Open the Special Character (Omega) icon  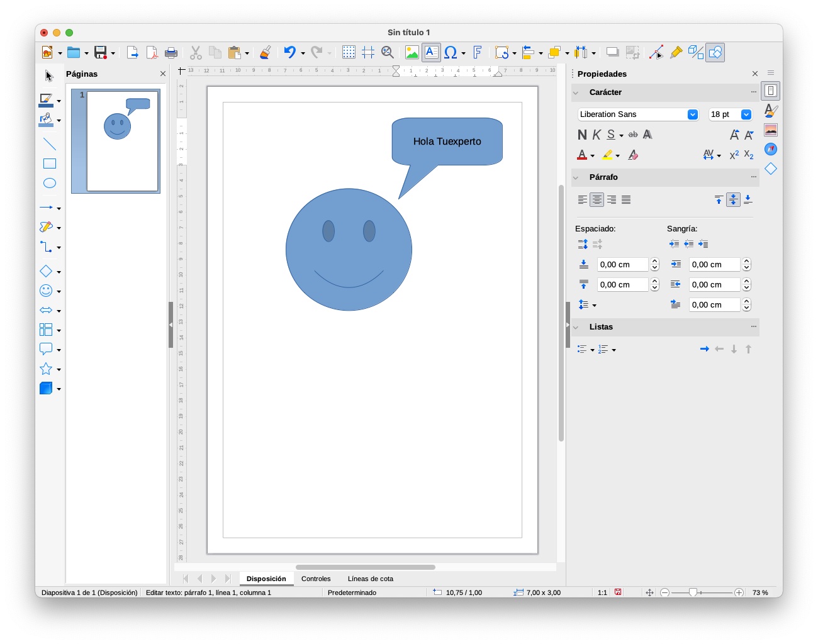click(451, 53)
